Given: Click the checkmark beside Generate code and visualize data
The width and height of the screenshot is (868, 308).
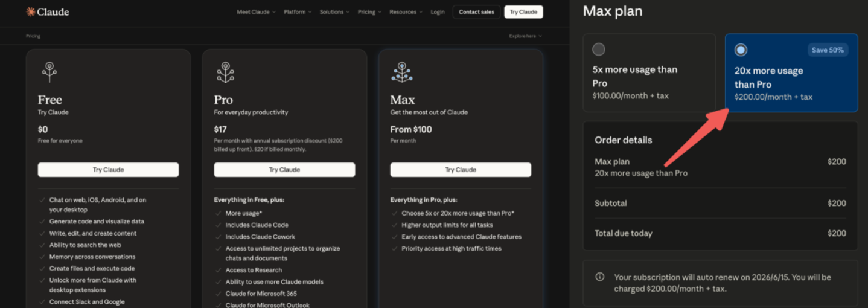Looking at the screenshot, I should tap(42, 222).
